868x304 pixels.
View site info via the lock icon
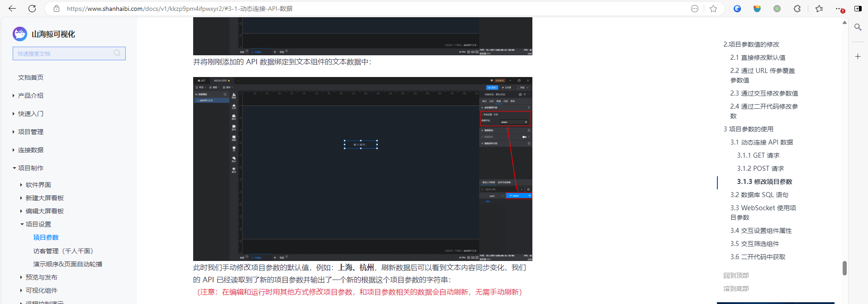pos(57,9)
